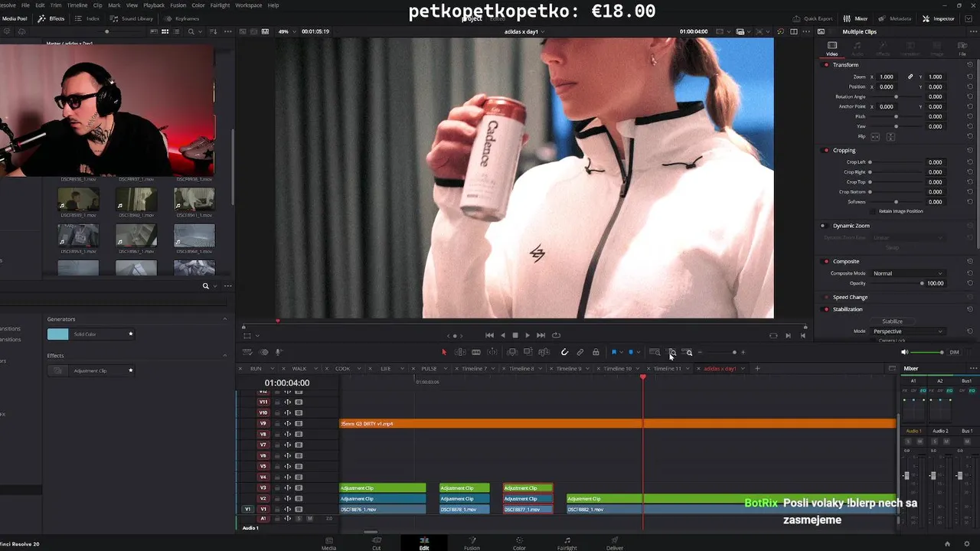Toggle the Position Lock padlock icon

tap(596, 352)
